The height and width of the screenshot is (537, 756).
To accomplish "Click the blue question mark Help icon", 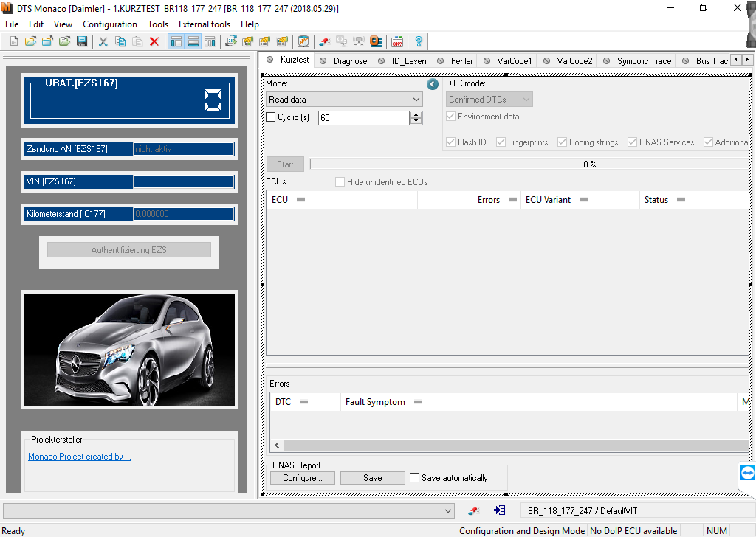I will [x=419, y=41].
